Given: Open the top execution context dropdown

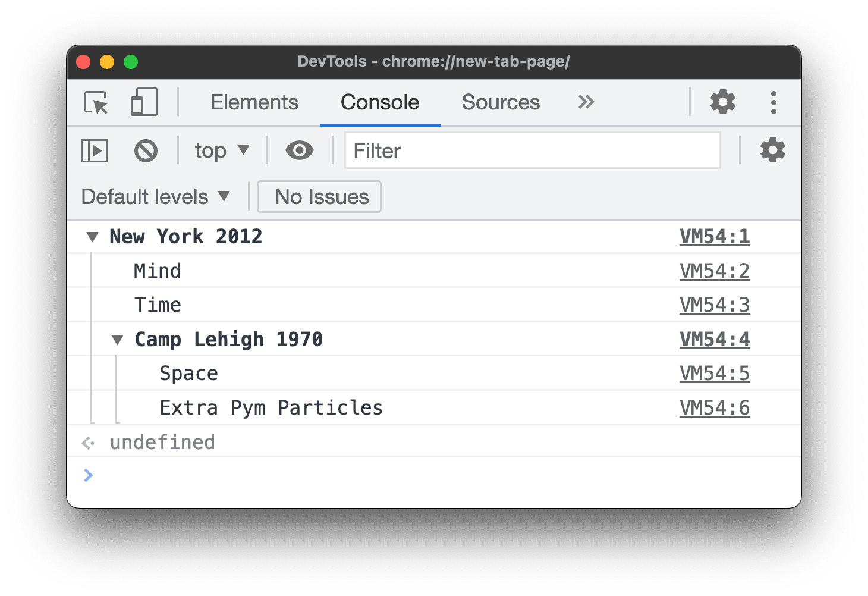Looking at the screenshot, I should pyautogui.click(x=221, y=150).
